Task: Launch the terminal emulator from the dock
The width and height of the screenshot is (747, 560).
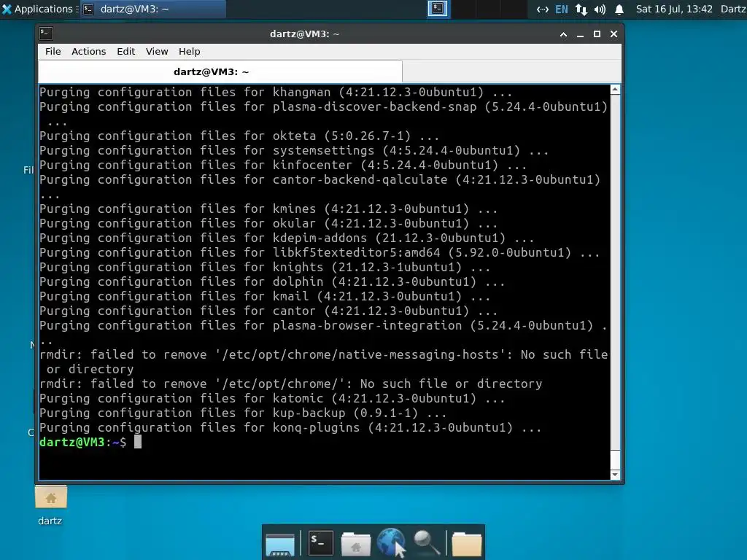Action: 320,542
